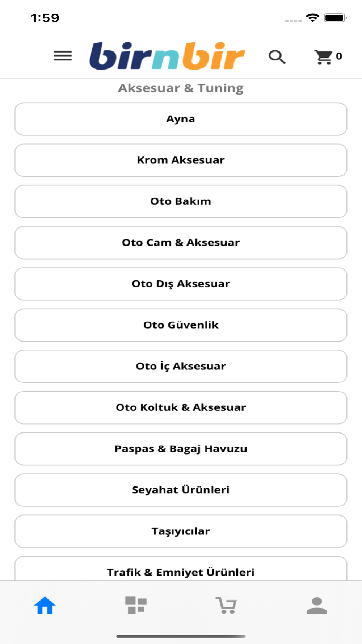Open the profile account tab icon
The image size is (362, 644).
click(x=317, y=605)
